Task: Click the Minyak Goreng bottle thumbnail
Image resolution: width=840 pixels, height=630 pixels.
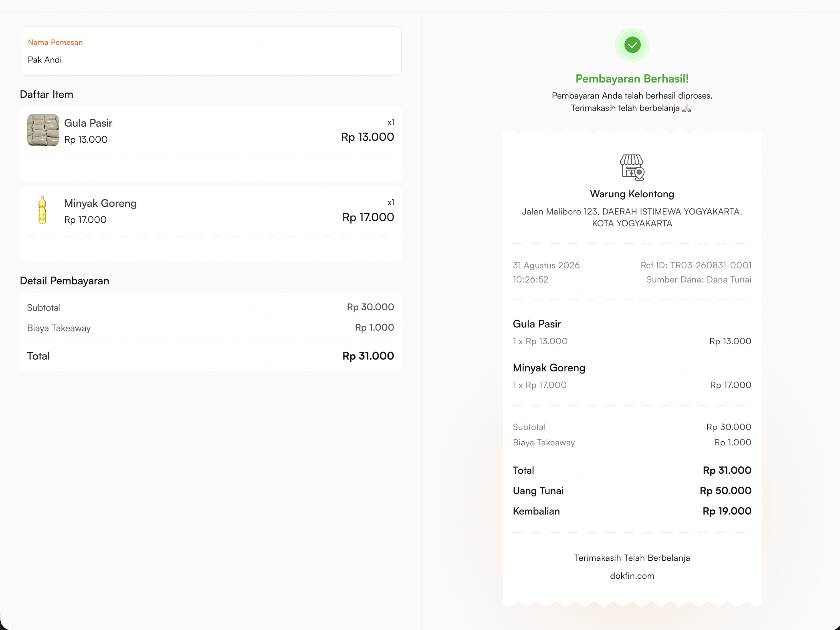Action: click(x=42, y=210)
